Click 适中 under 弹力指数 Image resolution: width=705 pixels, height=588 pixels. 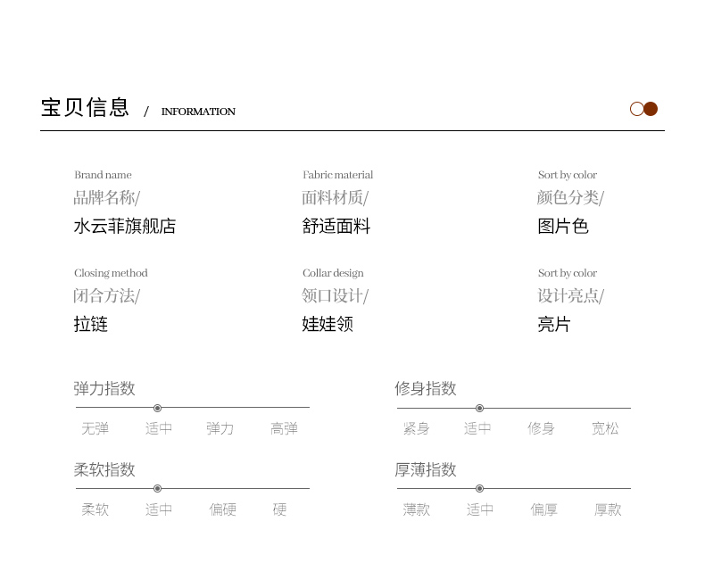(159, 428)
